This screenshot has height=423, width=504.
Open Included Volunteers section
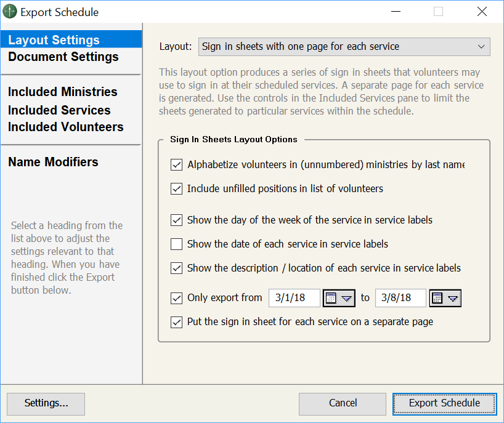point(65,127)
